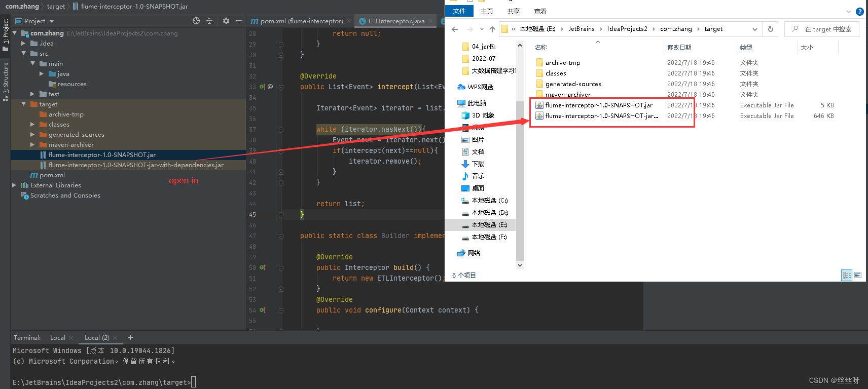Screen dimensions: 868x389
Task: Select pom.xml in the project tree
Action: [52, 175]
